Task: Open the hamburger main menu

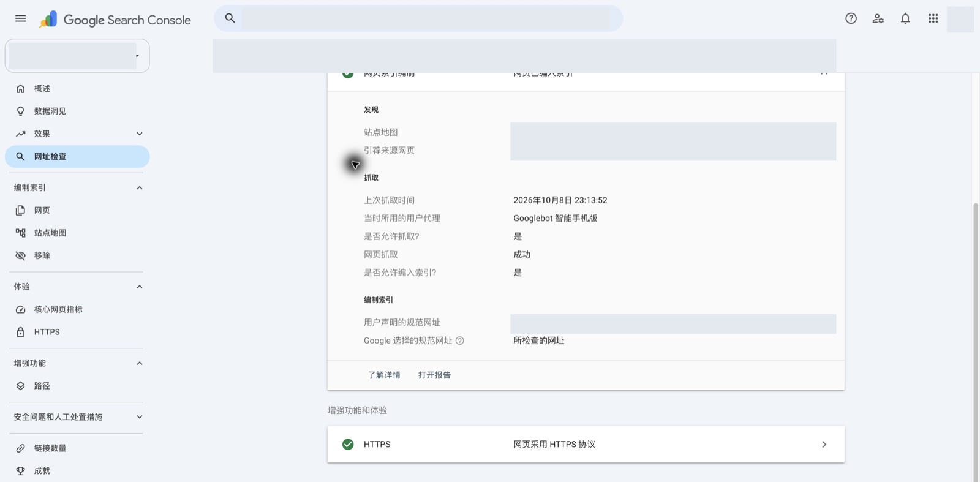Action: point(20,18)
